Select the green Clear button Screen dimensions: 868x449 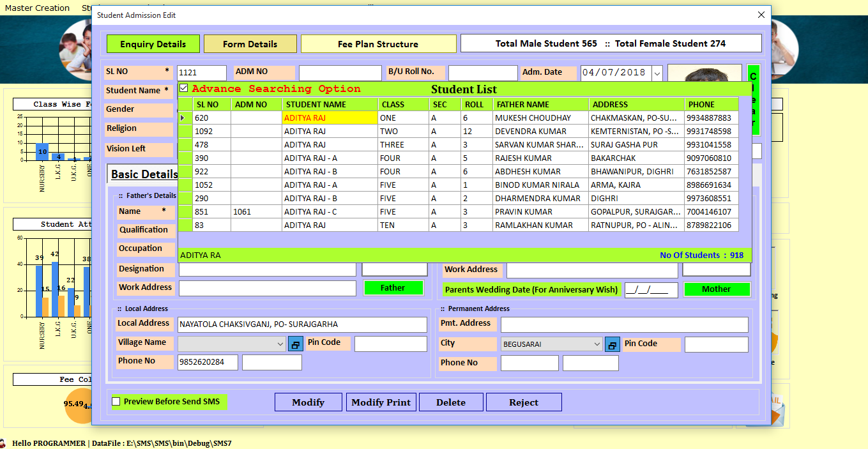[x=753, y=100]
